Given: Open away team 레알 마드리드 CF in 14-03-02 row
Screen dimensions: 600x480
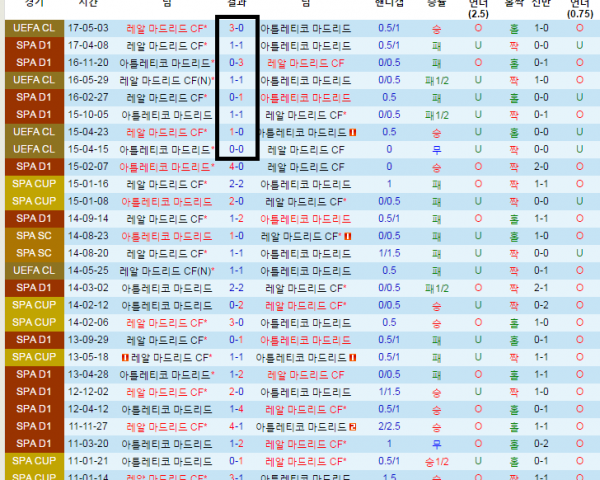Looking at the screenshot, I should [x=306, y=288].
